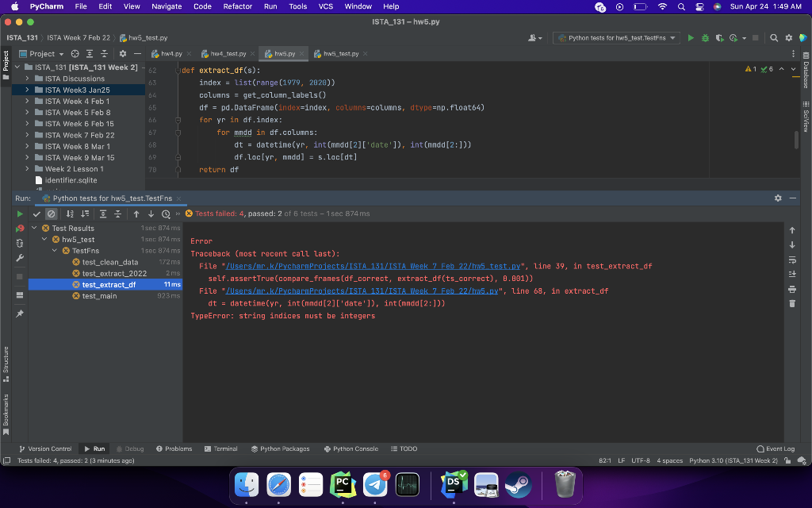
Task: Open the Project panel options gear
Action: coord(123,54)
